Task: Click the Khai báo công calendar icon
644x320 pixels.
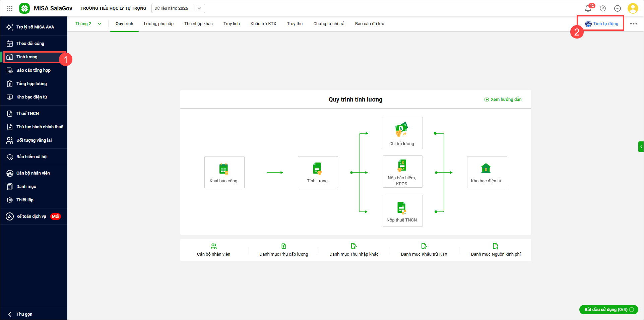Action: click(x=223, y=169)
